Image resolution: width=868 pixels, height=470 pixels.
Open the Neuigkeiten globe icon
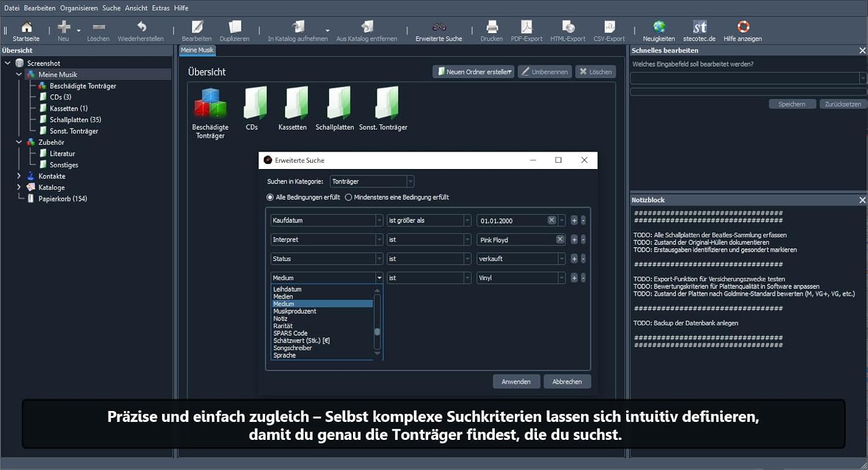click(x=659, y=27)
